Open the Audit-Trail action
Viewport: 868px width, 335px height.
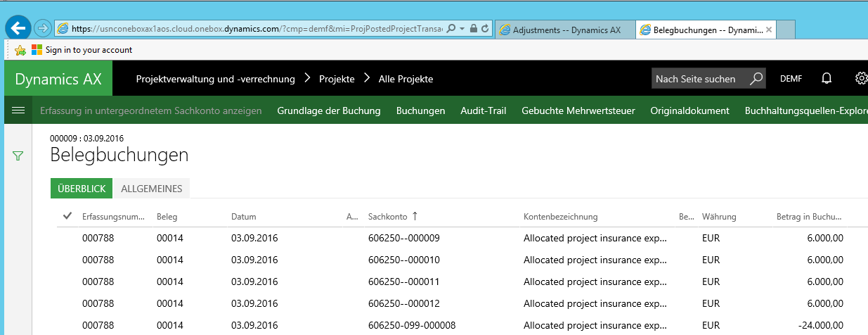pos(483,110)
